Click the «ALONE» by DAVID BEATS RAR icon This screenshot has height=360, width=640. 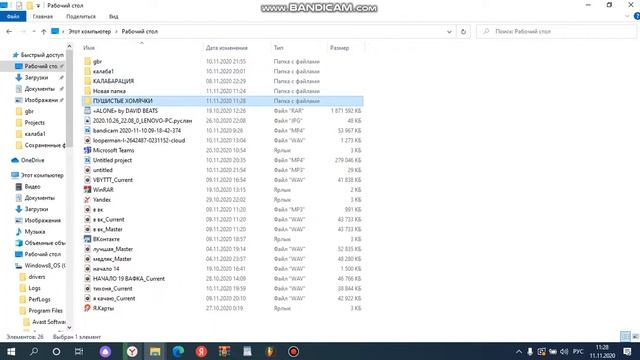[x=87, y=111]
